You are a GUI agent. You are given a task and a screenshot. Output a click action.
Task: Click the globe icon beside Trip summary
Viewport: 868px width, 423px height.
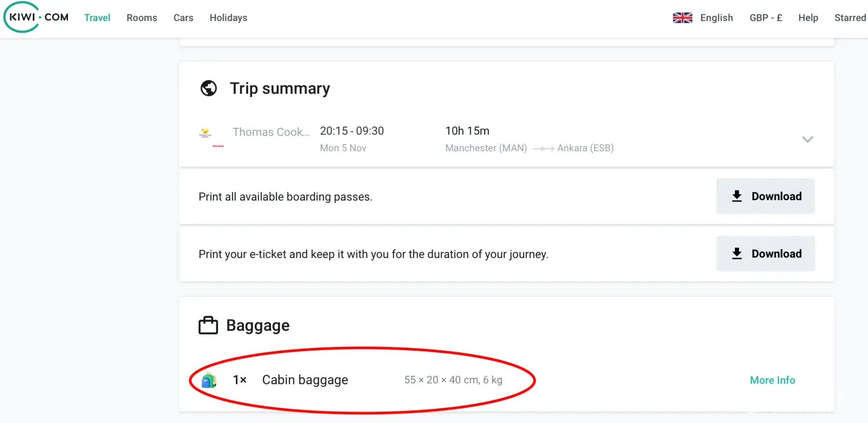coord(208,88)
